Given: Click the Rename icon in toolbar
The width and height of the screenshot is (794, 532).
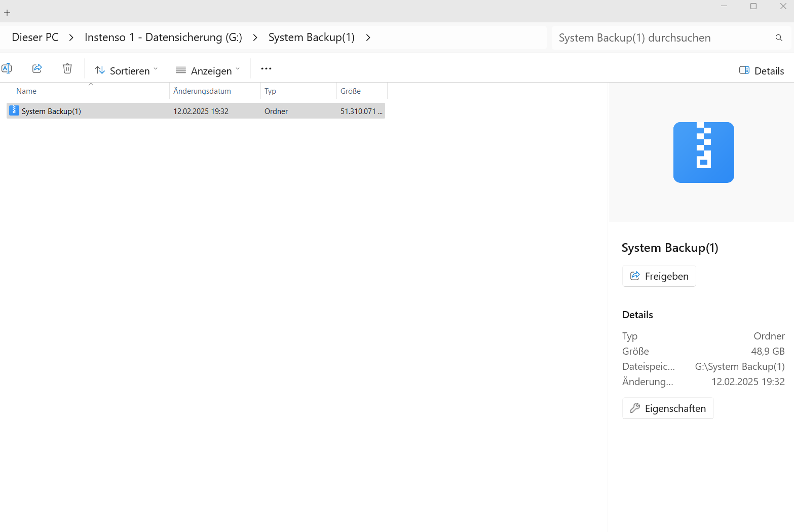Looking at the screenshot, I should 7,68.
